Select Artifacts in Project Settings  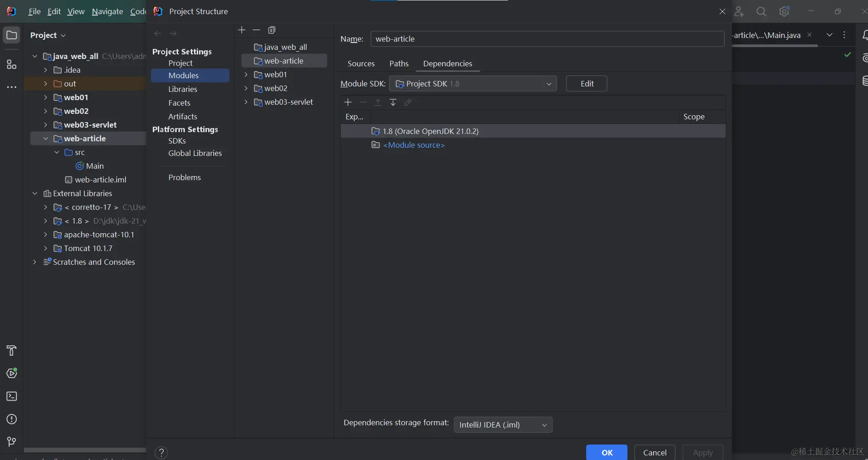pos(183,117)
